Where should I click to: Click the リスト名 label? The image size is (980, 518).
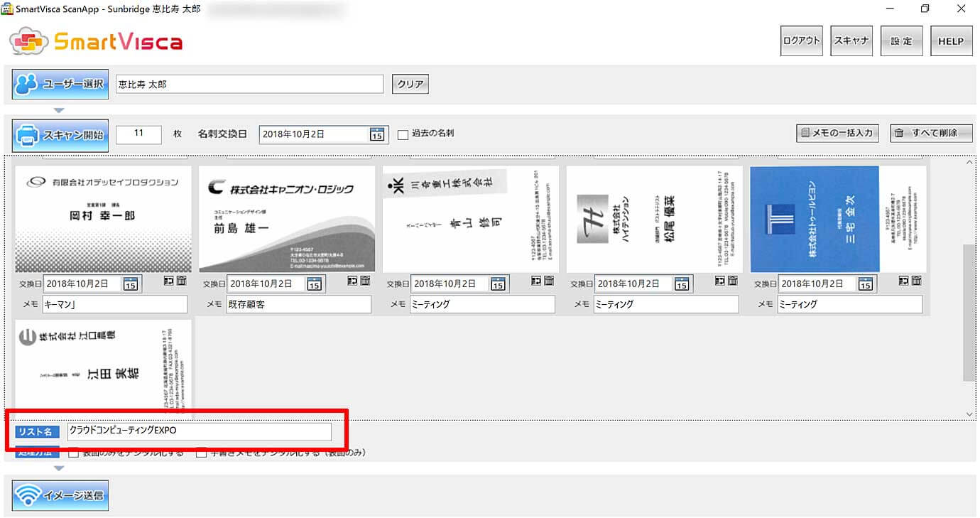[38, 431]
